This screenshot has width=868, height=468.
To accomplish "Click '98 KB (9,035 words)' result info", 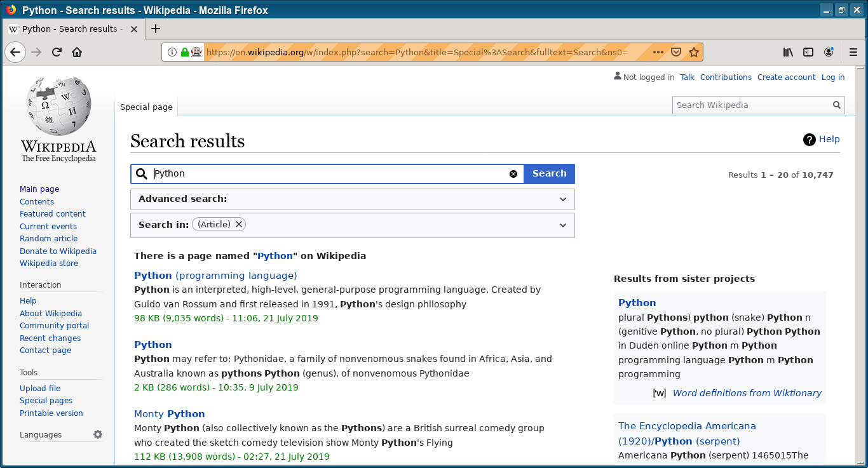I will coord(179,318).
